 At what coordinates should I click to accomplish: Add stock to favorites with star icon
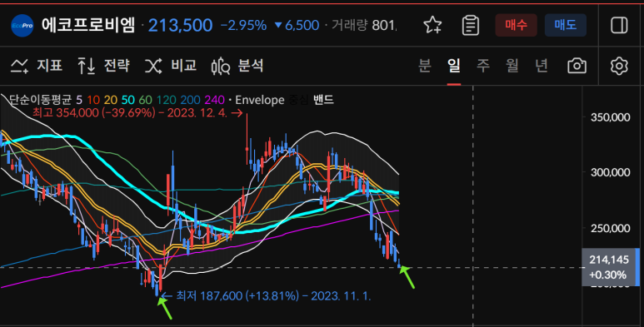(432, 25)
